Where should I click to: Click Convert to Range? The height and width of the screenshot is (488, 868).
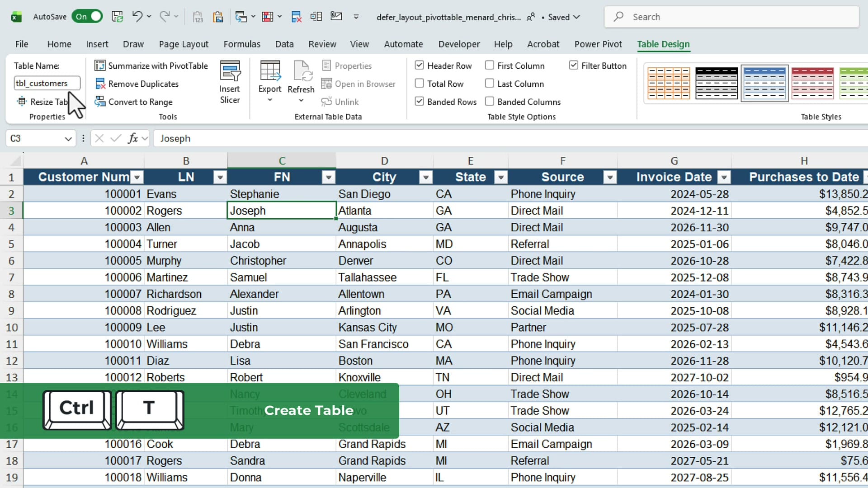pos(134,102)
